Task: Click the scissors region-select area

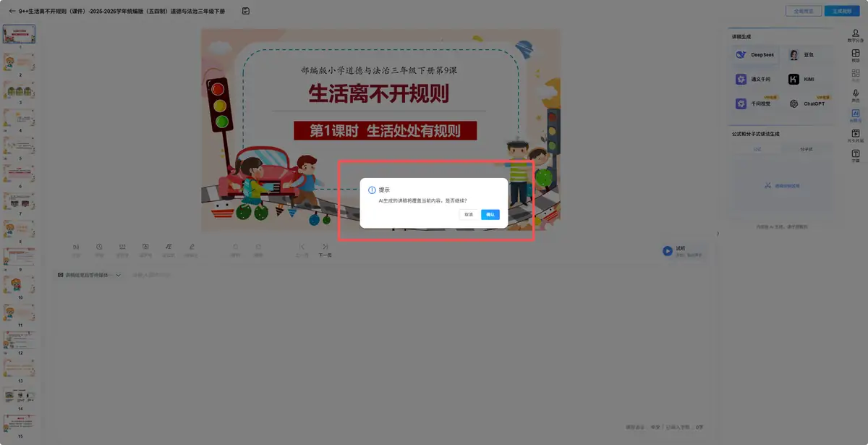Action: click(x=782, y=186)
